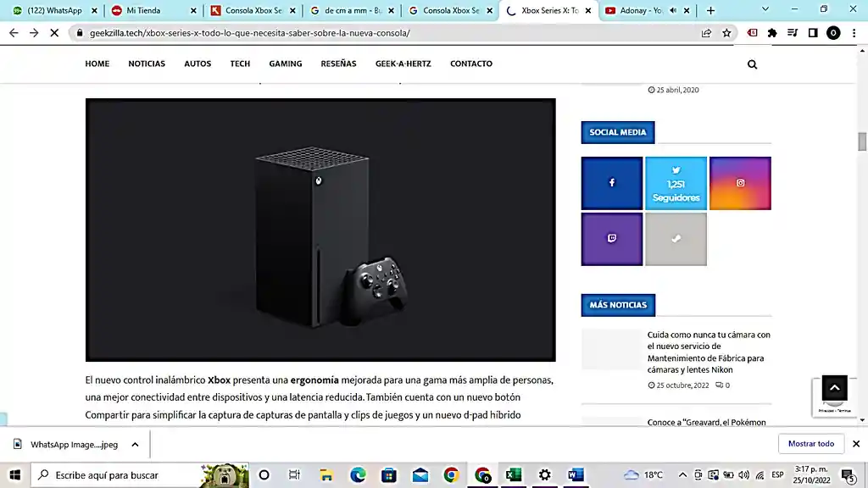Switch to the Mi Tienda tab
Image resolution: width=868 pixels, height=488 pixels.
[153, 11]
